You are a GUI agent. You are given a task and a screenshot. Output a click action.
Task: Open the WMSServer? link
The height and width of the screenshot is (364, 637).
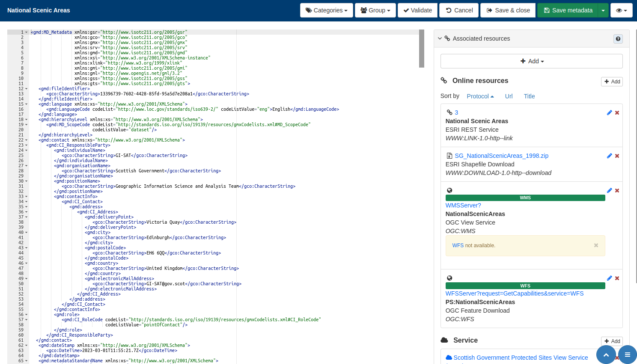point(463,205)
